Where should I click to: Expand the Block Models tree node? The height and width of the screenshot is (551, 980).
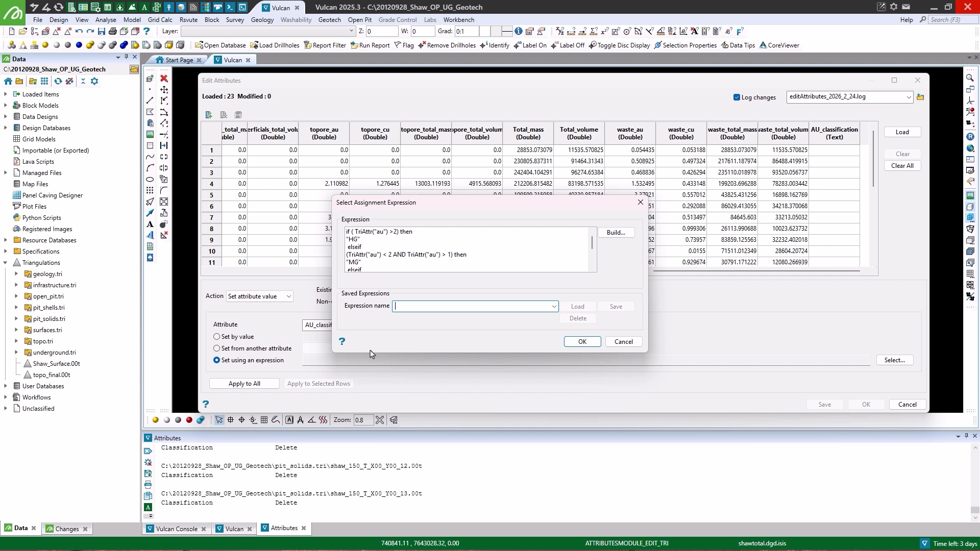point(6,106)
